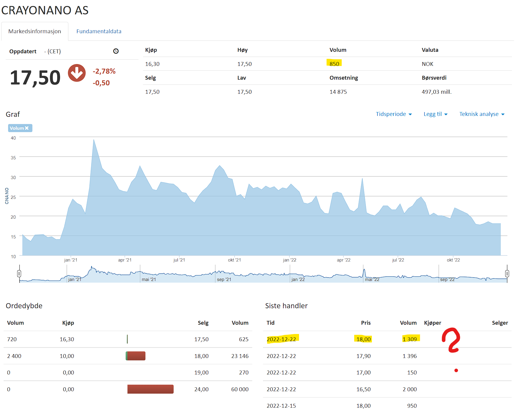Click the okt '21 label on chart x-axis
Viewport: 520px width, 420px height.
(x=235, y=260)
